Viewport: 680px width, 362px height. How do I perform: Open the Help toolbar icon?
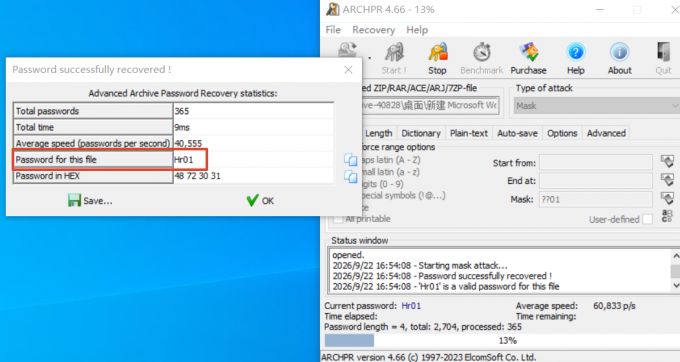click(x=575, y=59)
